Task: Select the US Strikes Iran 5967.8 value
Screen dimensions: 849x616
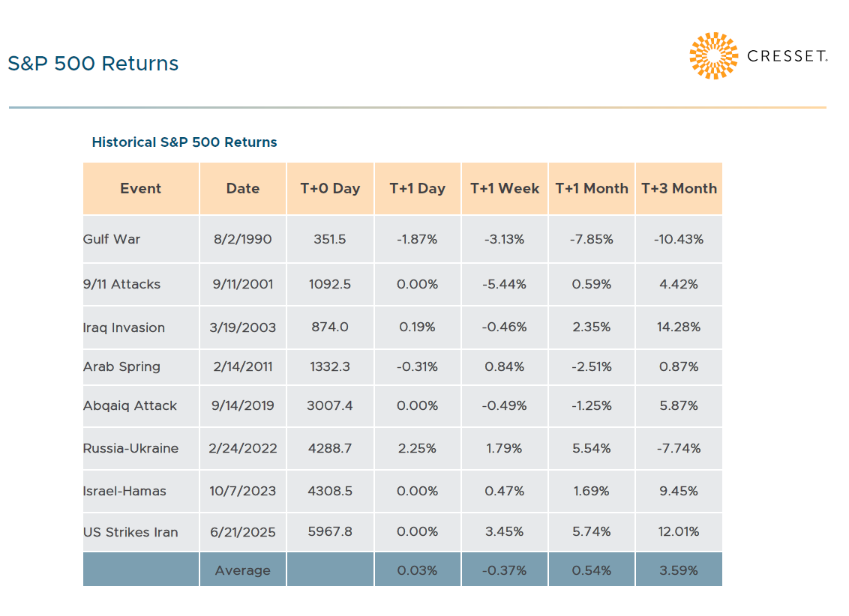Action: [330, 532]
